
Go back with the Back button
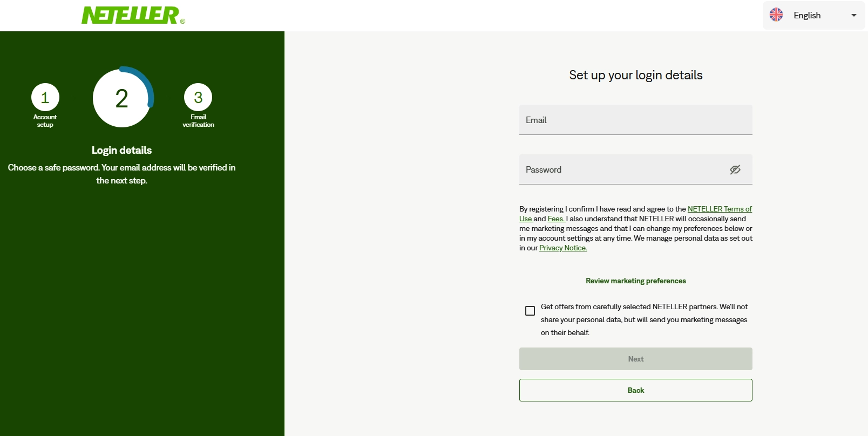(635, 390)
